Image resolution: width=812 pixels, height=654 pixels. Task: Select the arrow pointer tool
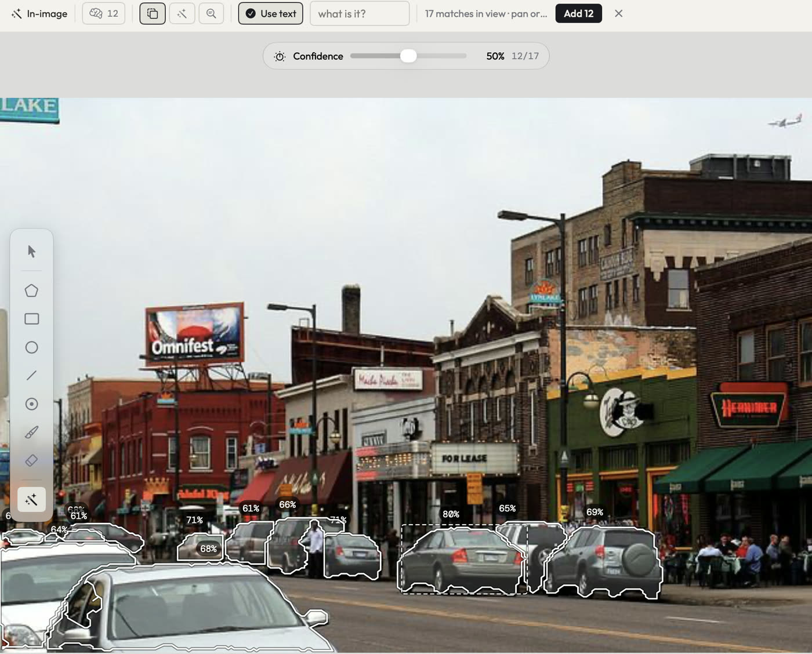(x=31, y=251)
